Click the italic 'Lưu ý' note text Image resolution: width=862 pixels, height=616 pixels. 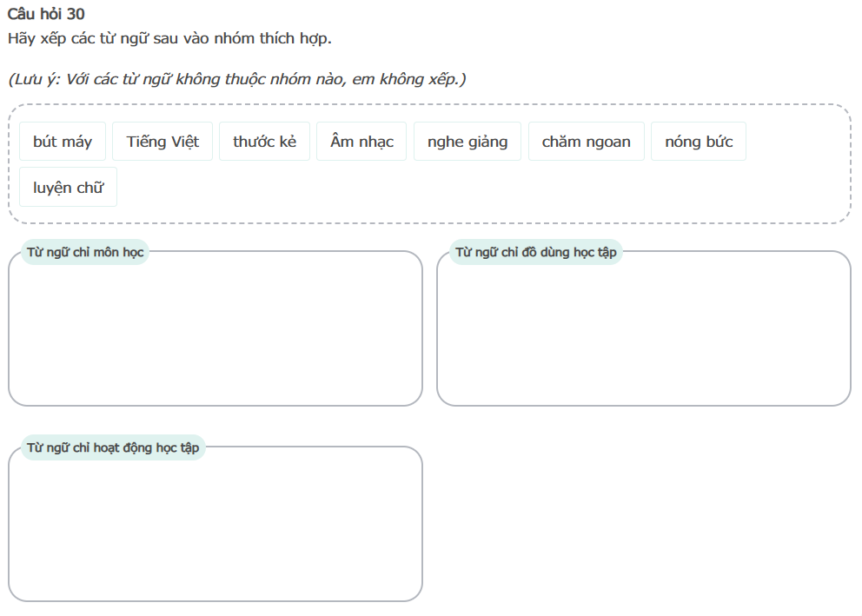click(x=236, y=79)
